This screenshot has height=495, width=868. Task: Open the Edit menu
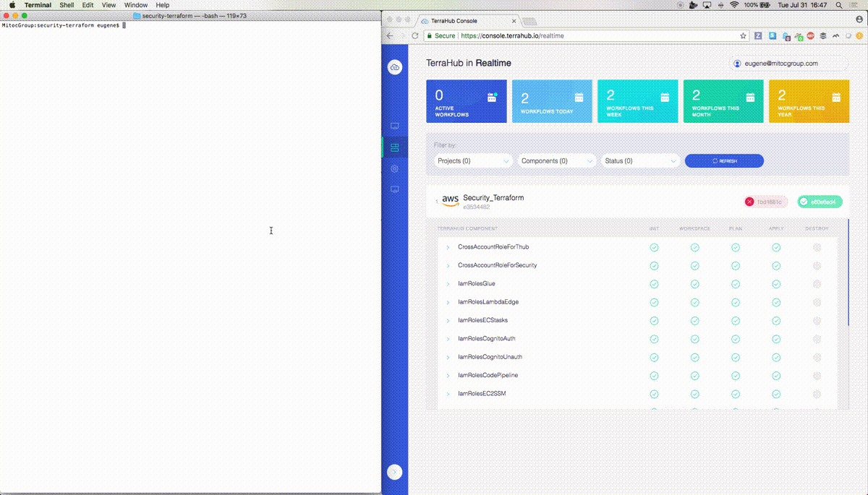coord(88,5)
